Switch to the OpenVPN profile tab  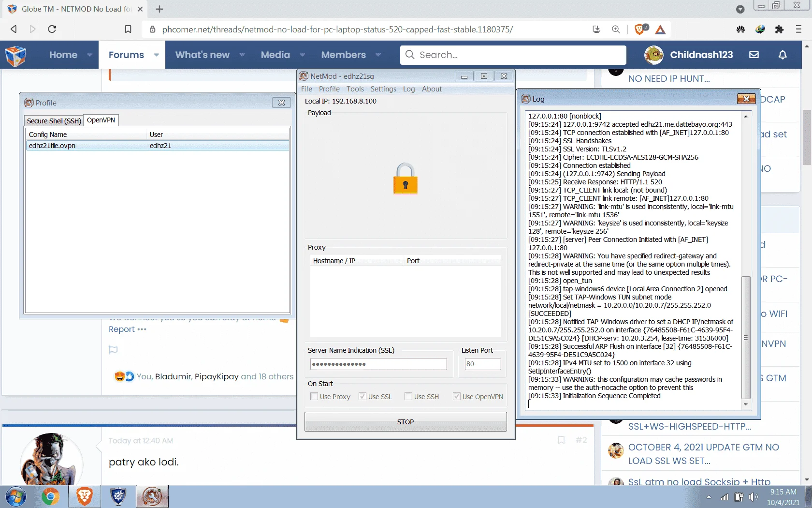[x=101, y=120]
